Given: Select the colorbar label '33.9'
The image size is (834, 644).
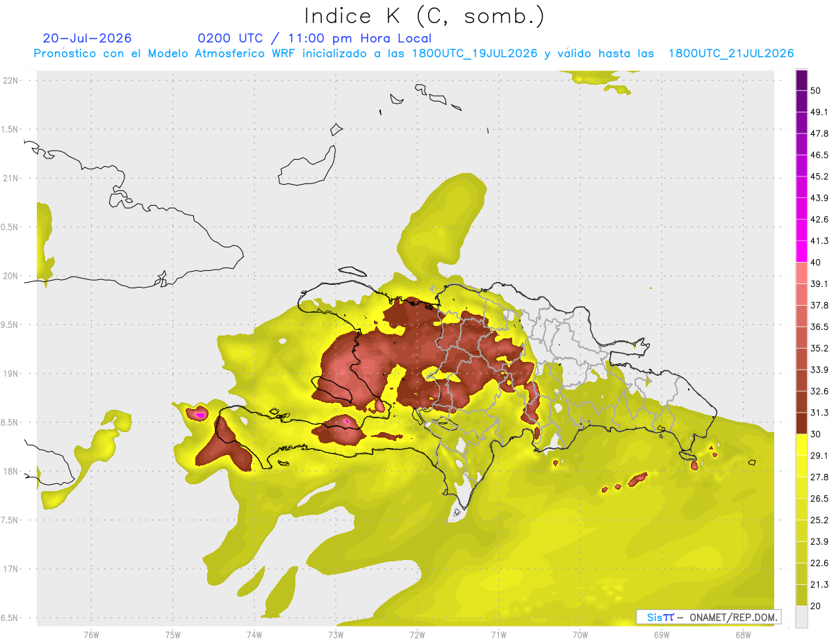Looking at the screenshot, I should (819, 370).
